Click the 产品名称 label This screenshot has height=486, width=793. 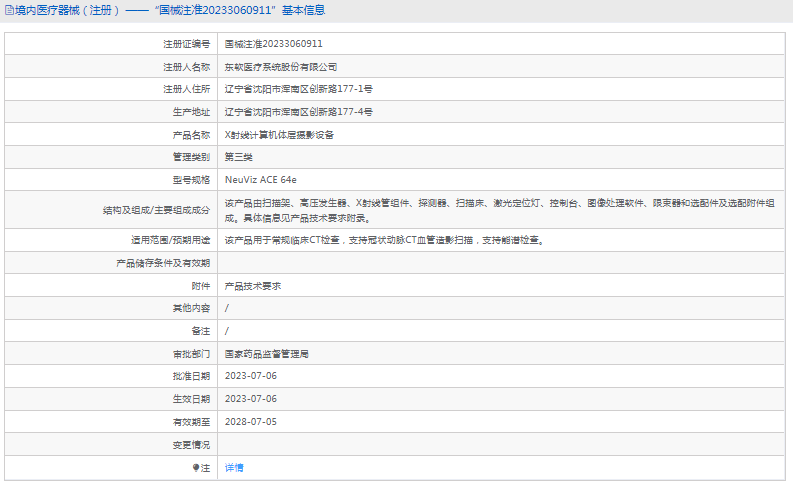[191, 135]
